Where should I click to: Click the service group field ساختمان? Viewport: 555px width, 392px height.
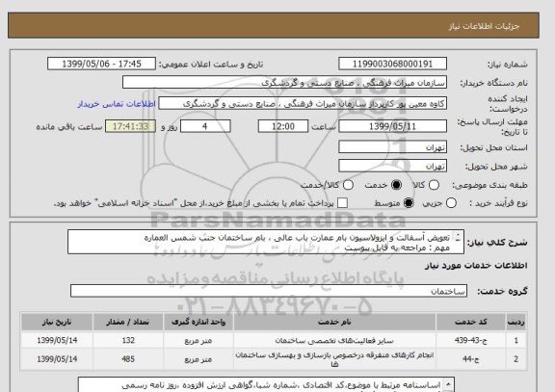[269, 291]
